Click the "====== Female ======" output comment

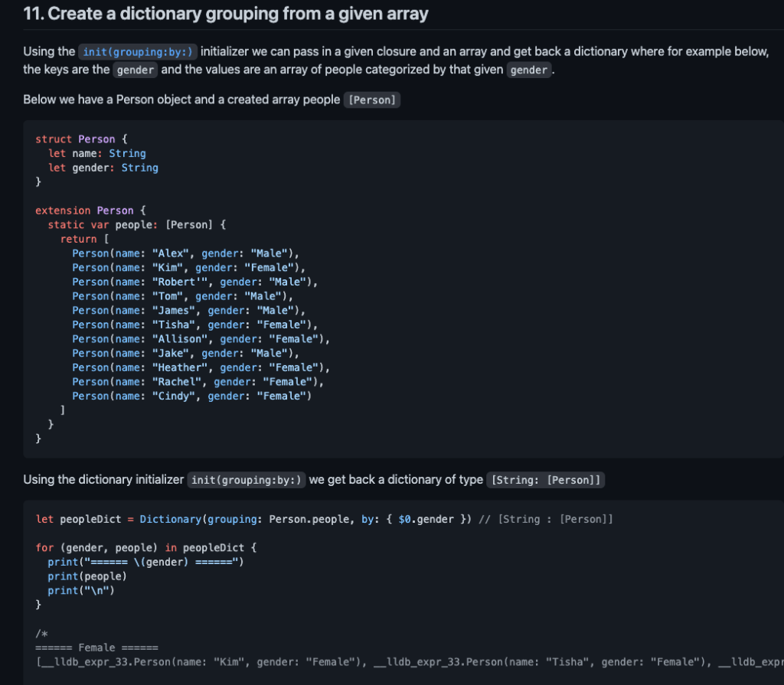pyautogui.click(x=96, y=647)
